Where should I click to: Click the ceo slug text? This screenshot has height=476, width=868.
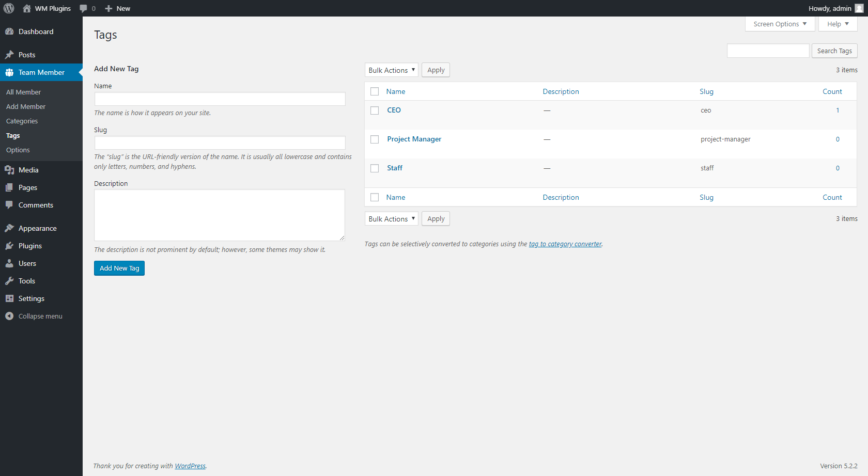706,110
